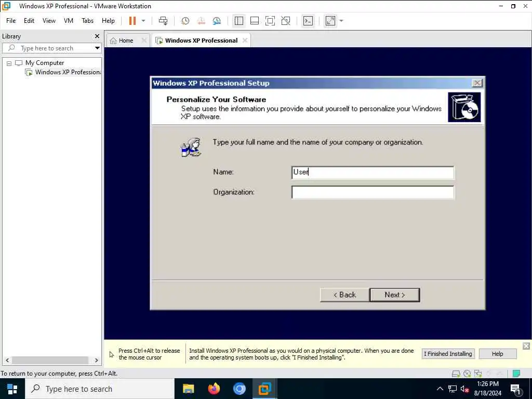This screenshot has height=399, width=532.
Task: Open the View menu
Action: (49, 21)
